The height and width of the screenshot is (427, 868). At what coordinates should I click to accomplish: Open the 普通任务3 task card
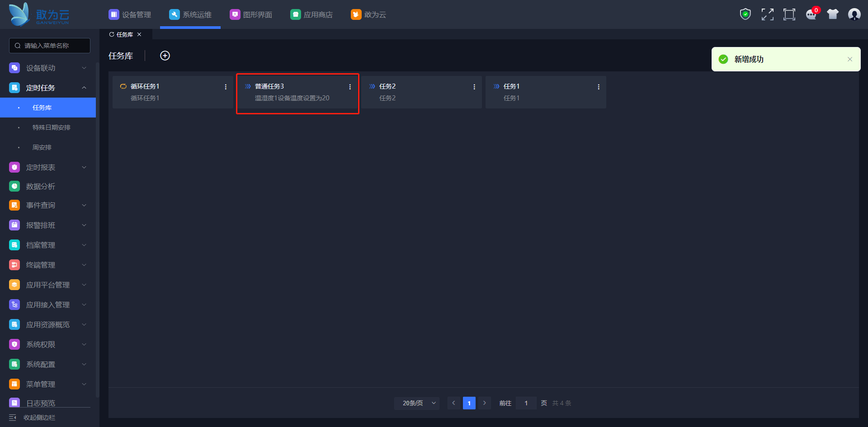[297, 92]
